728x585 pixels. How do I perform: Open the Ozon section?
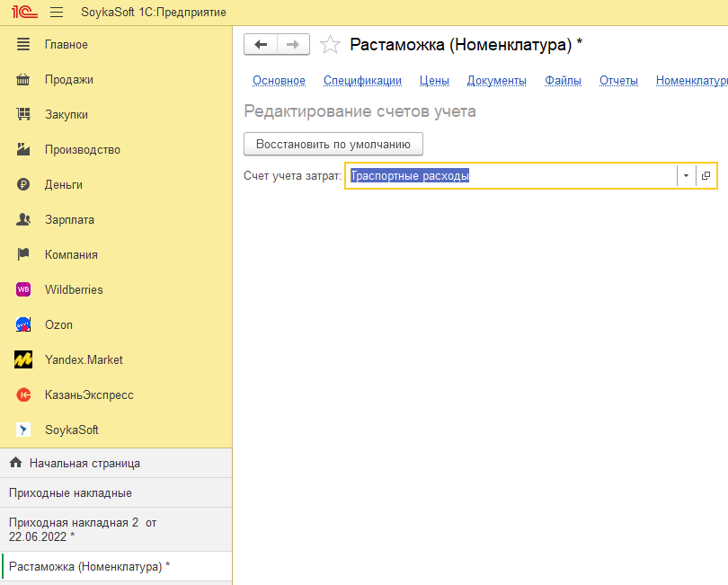(58, 324)
